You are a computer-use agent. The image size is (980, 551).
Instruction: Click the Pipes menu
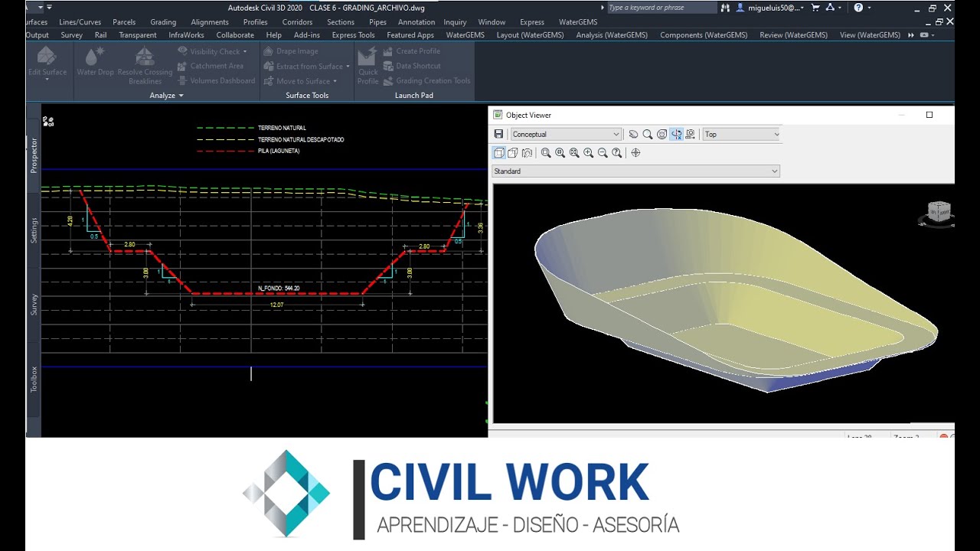pyautogui.click(x=377, y=22)
